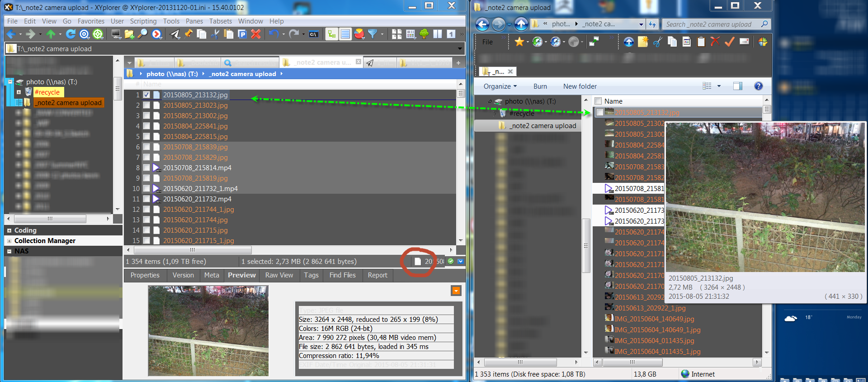Tick the Name column select-all checkbox
Screen dimensions: 868x382
tap(598, 101)
